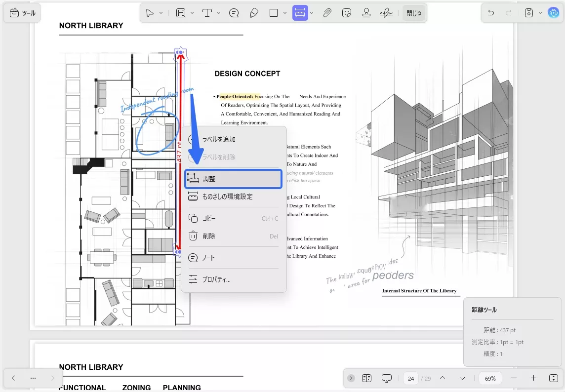Select the measurement ruler tool in toolbar

click(x=300, y=13)
